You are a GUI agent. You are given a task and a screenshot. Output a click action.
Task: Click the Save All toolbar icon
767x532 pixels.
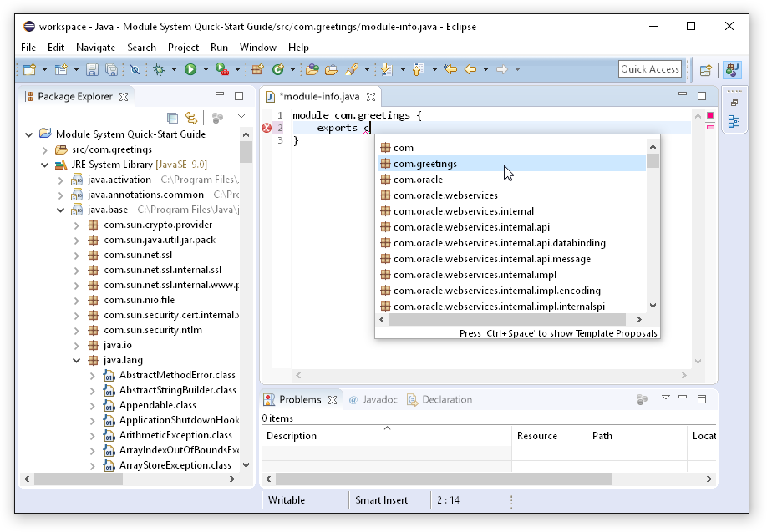pos(111,70)
